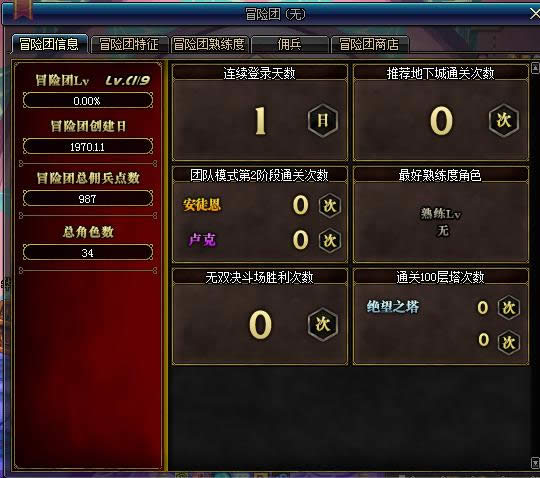Click the 0.00% adventure level progress bar
The width and height of the screenshot is (540, 478).
point(88,101)
